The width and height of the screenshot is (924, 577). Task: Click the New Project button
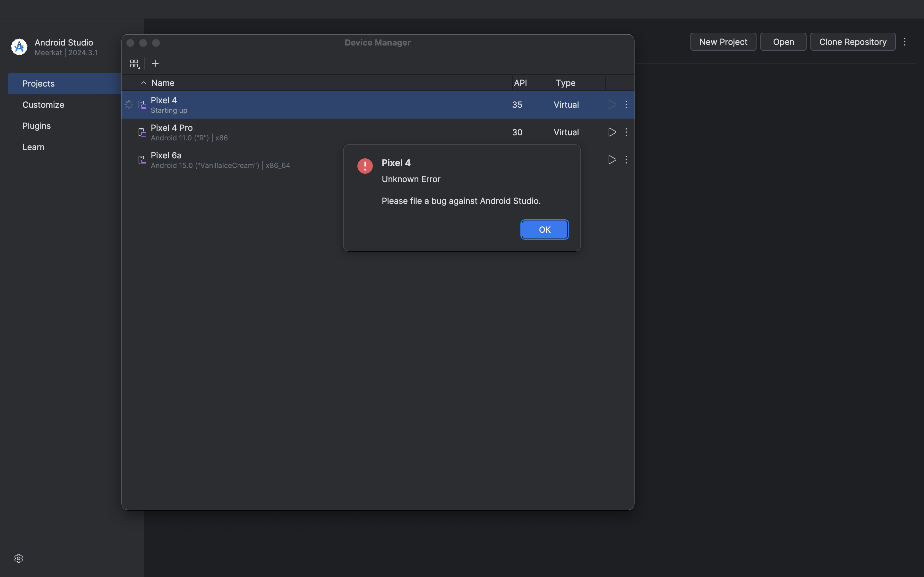[x=723, y=42]
